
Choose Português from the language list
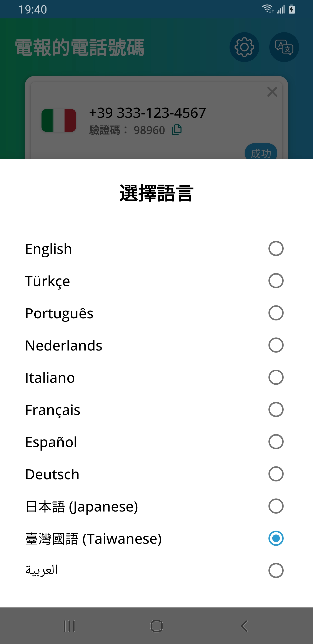(x=59, y=313)
